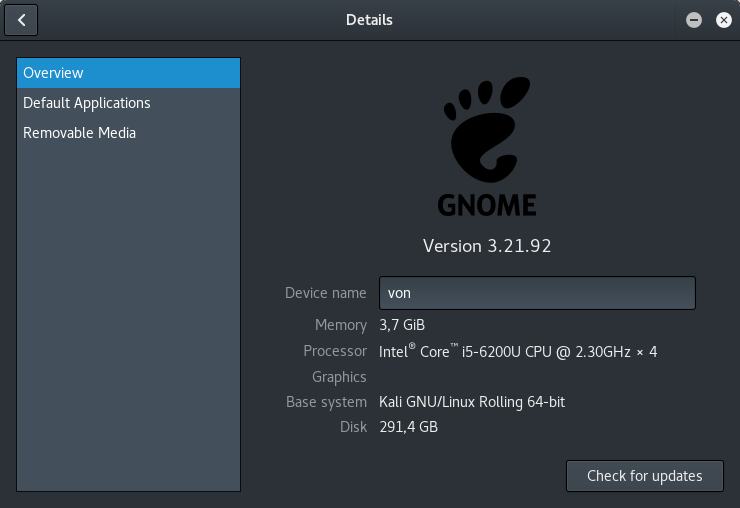
Task: Click the Details window title
Action: (x=369, y=20)
